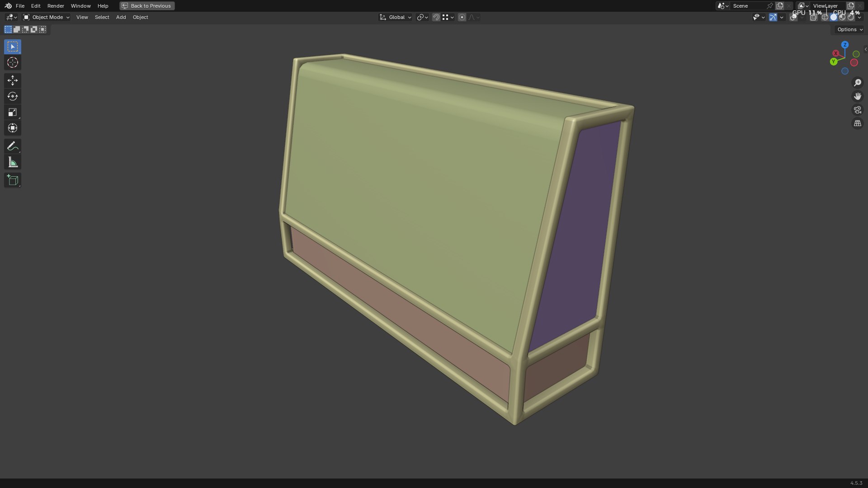The image size is (868, 488).
Task: Click the pan view hand icon
Action: 858,96
